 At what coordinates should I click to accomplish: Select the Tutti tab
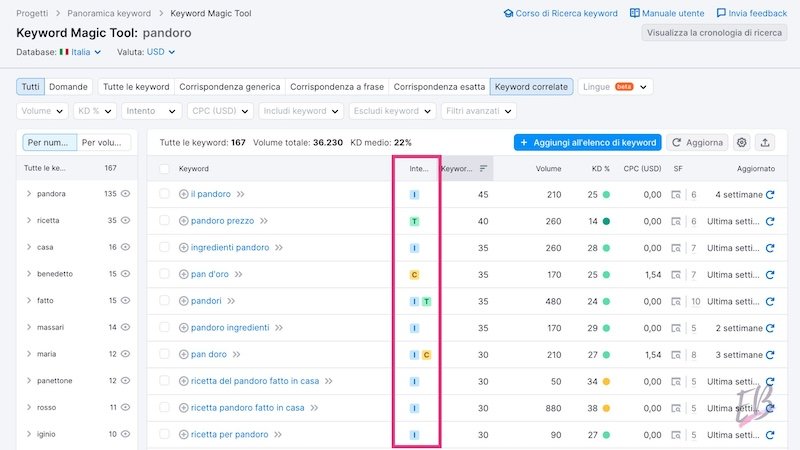(x=31, y=87)
